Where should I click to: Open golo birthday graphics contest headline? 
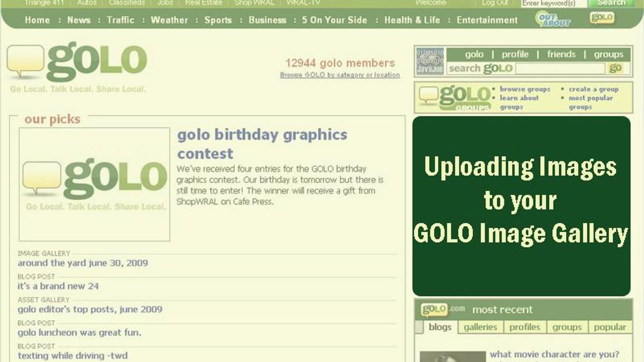pos(262,144)
